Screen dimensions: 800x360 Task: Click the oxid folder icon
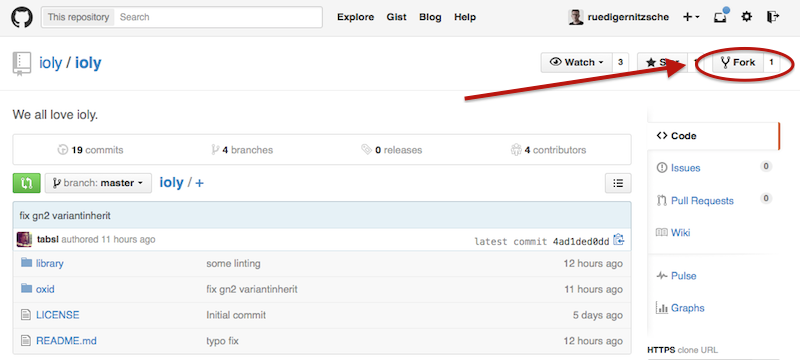[x=27, y=289]
